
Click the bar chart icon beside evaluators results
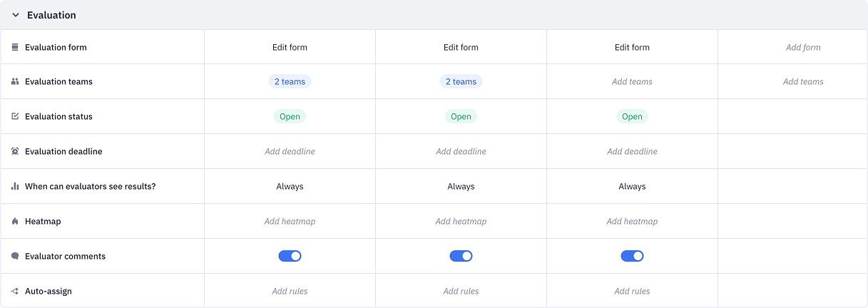point(15,186)
